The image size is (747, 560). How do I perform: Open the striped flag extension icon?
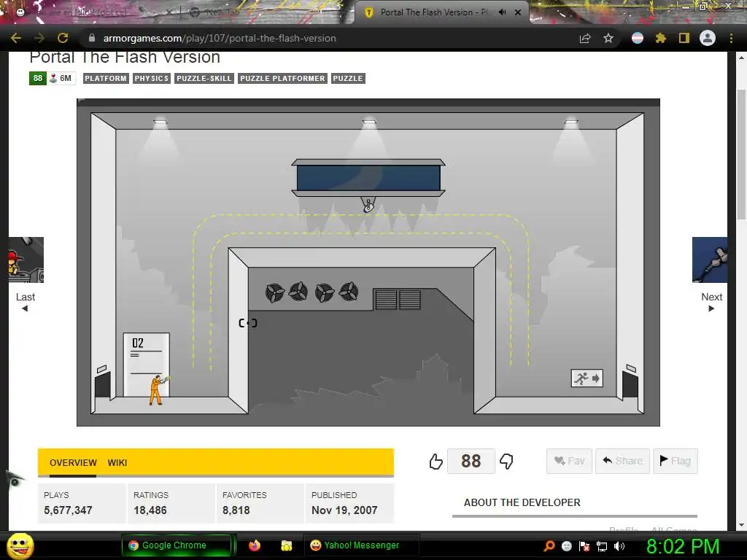[x=638, y=38]
